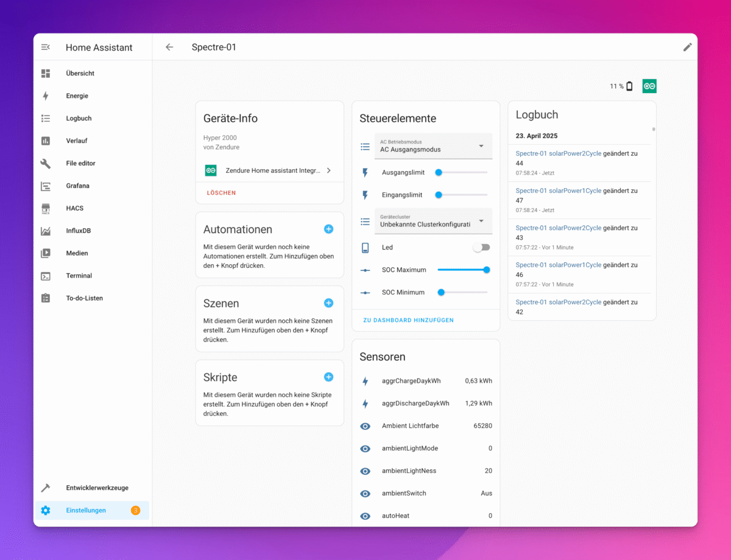Click the ambientLightNess value 20
This screenshot has height=560, width=731.
[489, 471]
